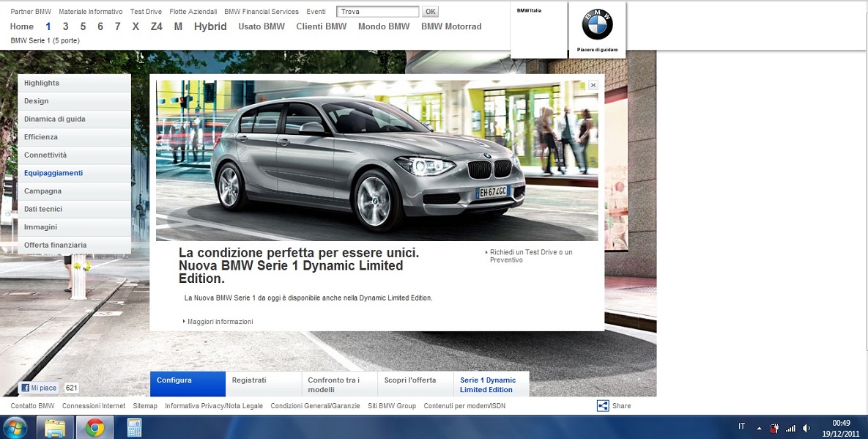Open Connettività in the sidebar
The image size is (868, 439).
[74, 155]
